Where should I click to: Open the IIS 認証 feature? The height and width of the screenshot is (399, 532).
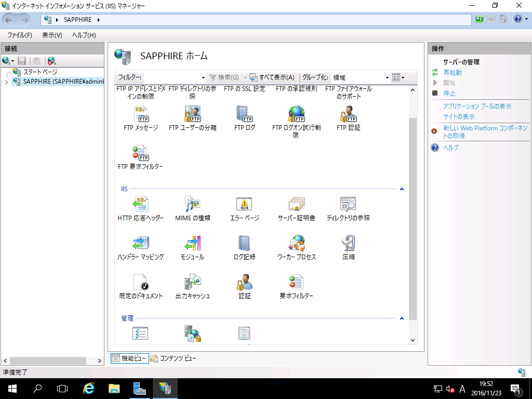(x=245, y=287)
